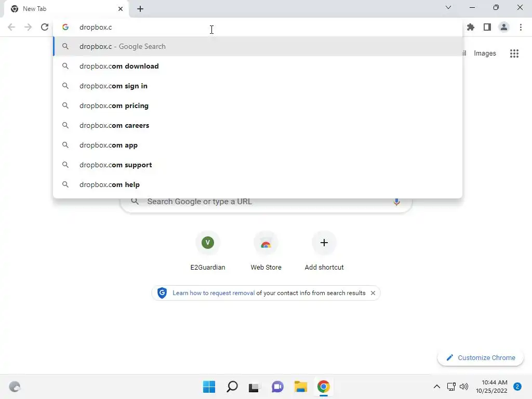The width and height of the screenshot is (532, 399).
Task: Choose 'dropbox.c - Google Search' suggestion
Action: pos(258,46)
